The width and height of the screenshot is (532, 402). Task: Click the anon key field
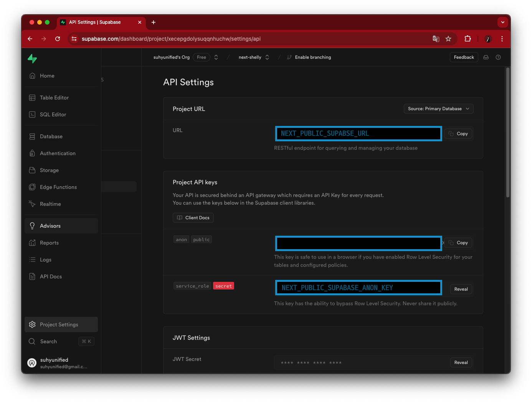click(359, 243)
